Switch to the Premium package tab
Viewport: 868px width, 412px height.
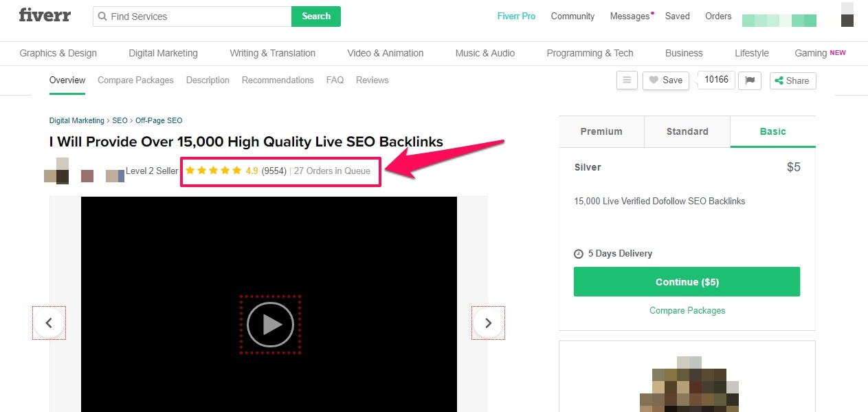[x=601, y=131]
